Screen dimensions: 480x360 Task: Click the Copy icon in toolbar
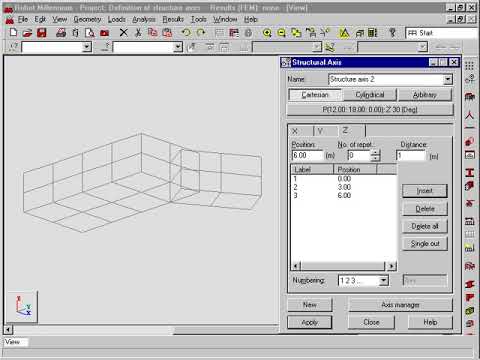[152, 32]
